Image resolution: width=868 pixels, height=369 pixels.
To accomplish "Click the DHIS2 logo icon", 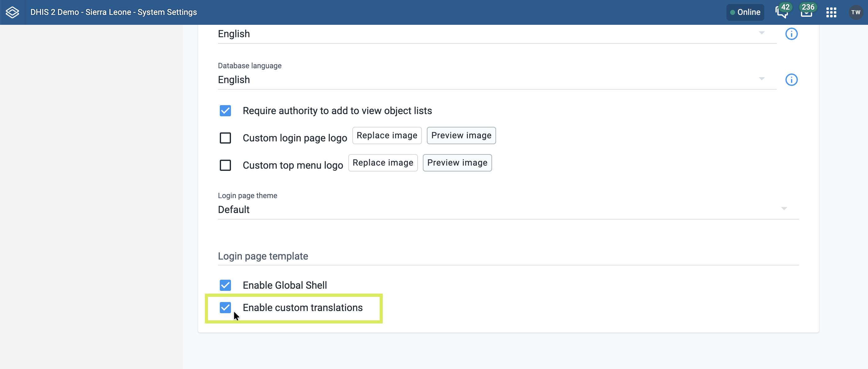I will pyautogui.click(x=12, y=12).
